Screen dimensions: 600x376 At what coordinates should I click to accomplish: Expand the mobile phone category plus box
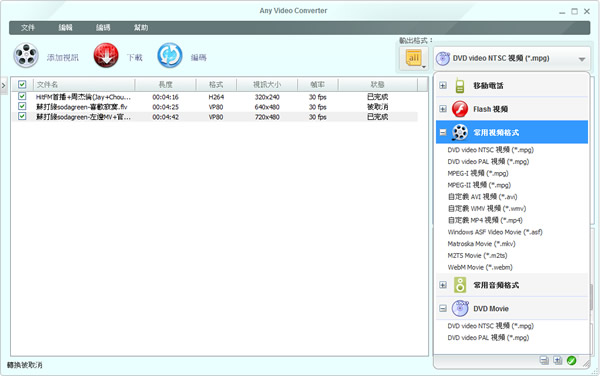point(443,85)
